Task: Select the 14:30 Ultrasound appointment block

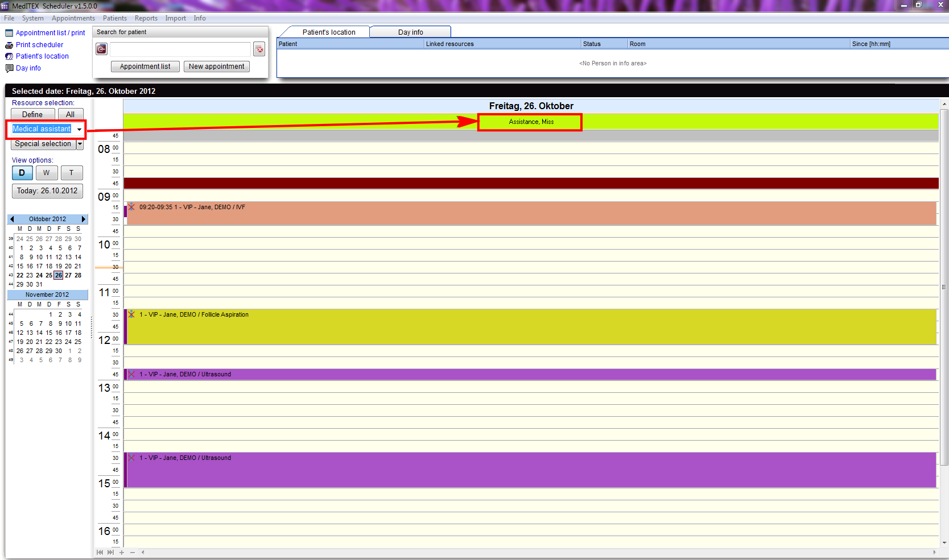Action: click(x=531, y=470)
